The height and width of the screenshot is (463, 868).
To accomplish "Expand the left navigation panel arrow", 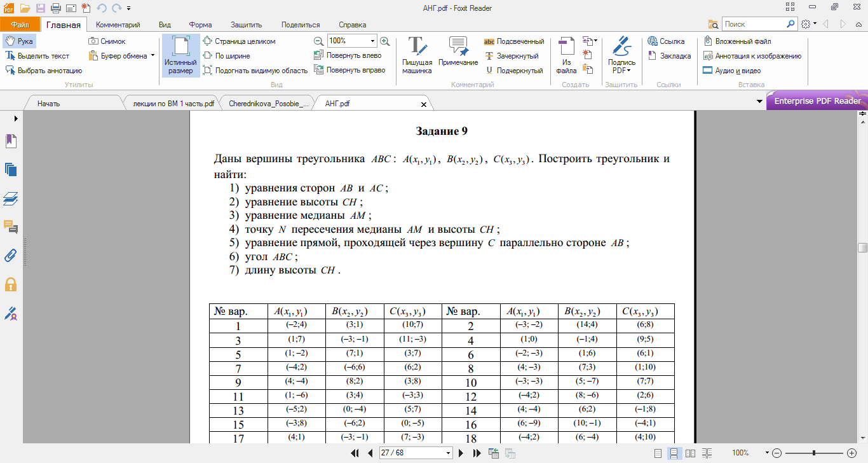I will [15, 118].
